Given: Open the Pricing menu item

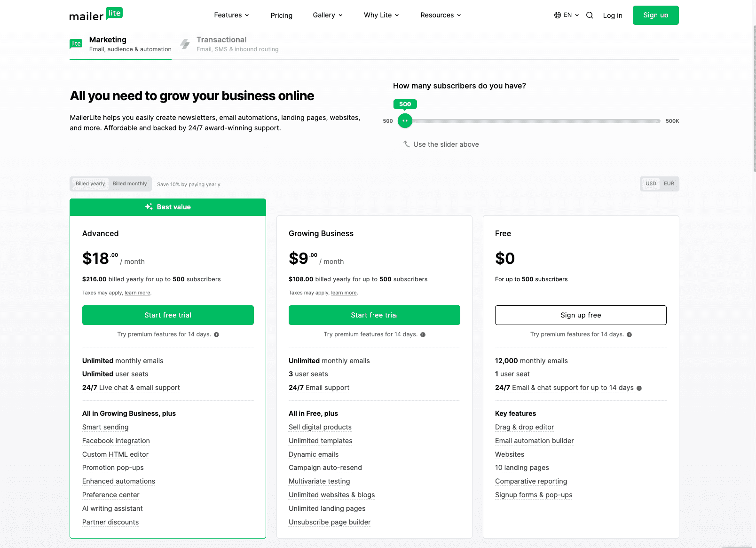Looking at the screenshot, I should (x=281, y=16).
